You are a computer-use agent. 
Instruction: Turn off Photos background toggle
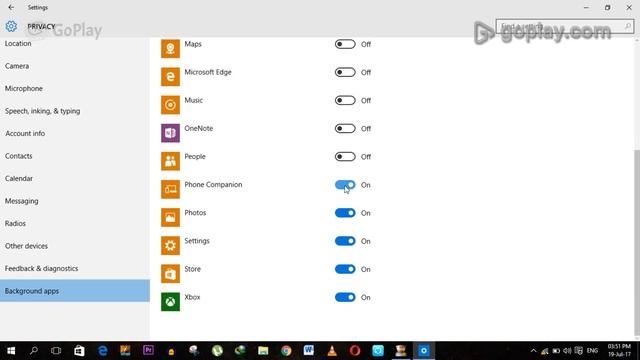(345, 213)
